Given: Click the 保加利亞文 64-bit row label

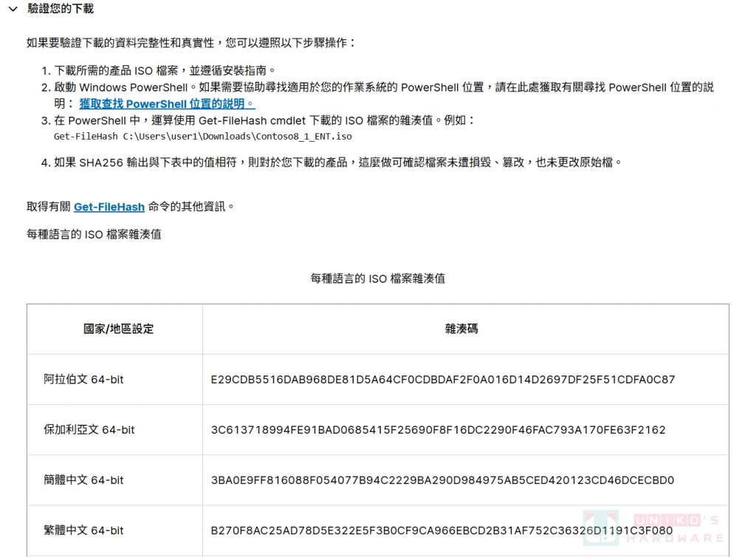Looking at the screenshot, I should pyautogui.click(x=89, y=430).
